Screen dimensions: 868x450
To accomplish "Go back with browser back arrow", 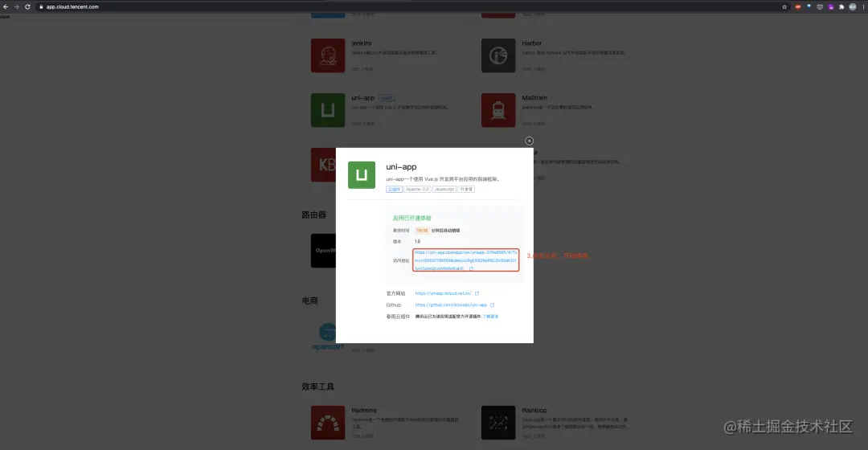I will [6, 6].
